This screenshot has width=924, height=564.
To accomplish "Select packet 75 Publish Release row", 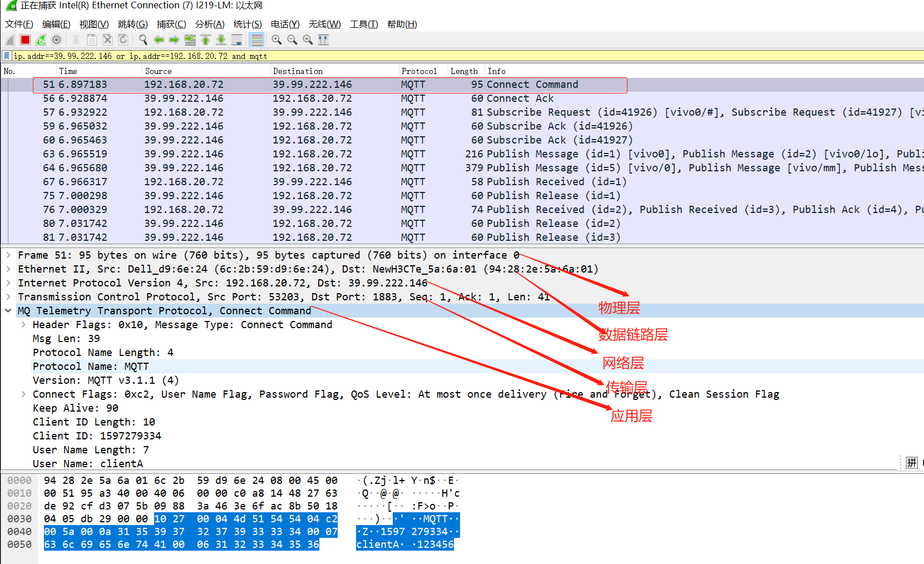I will (x=462, y=196).
